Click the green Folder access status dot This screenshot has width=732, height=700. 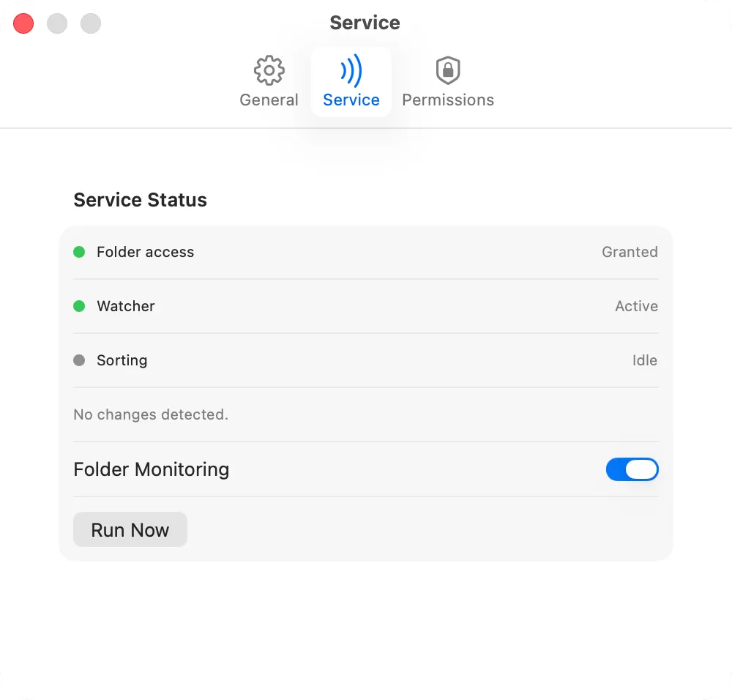tap(79, 252)
